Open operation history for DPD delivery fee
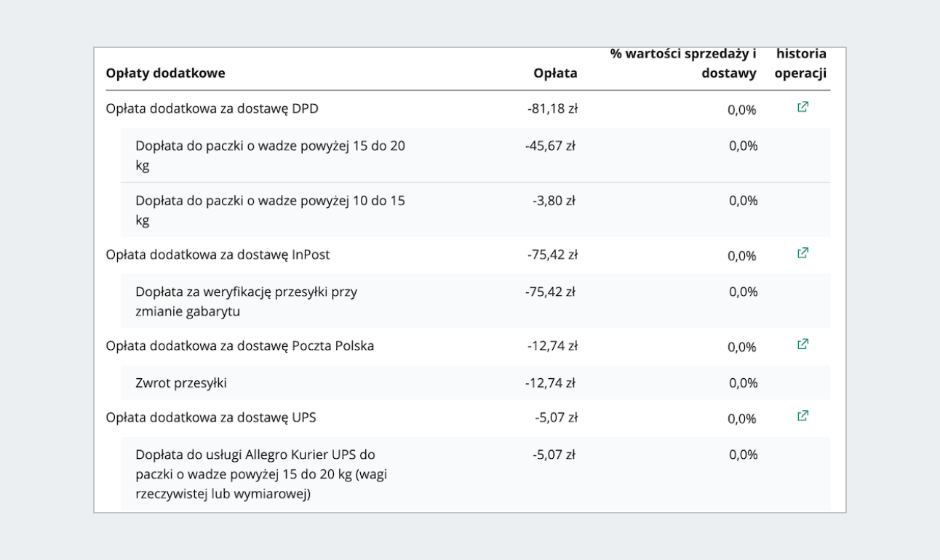940x560 pixels. (x=802, y=108)
